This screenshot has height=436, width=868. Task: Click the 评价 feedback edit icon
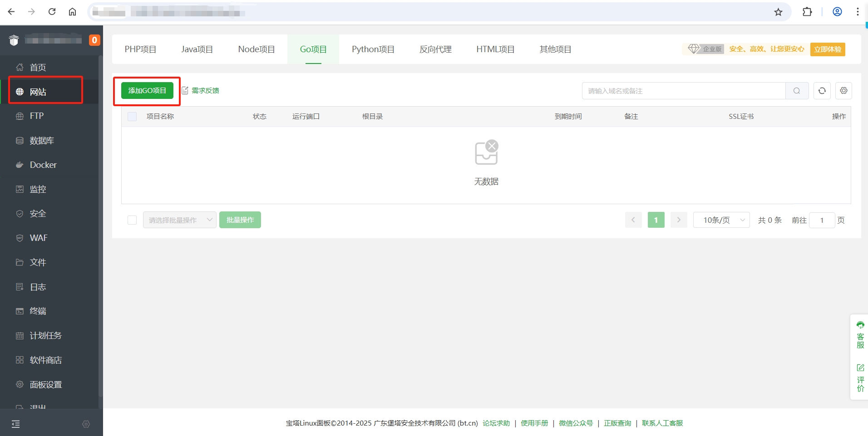(x=860, y=367)
